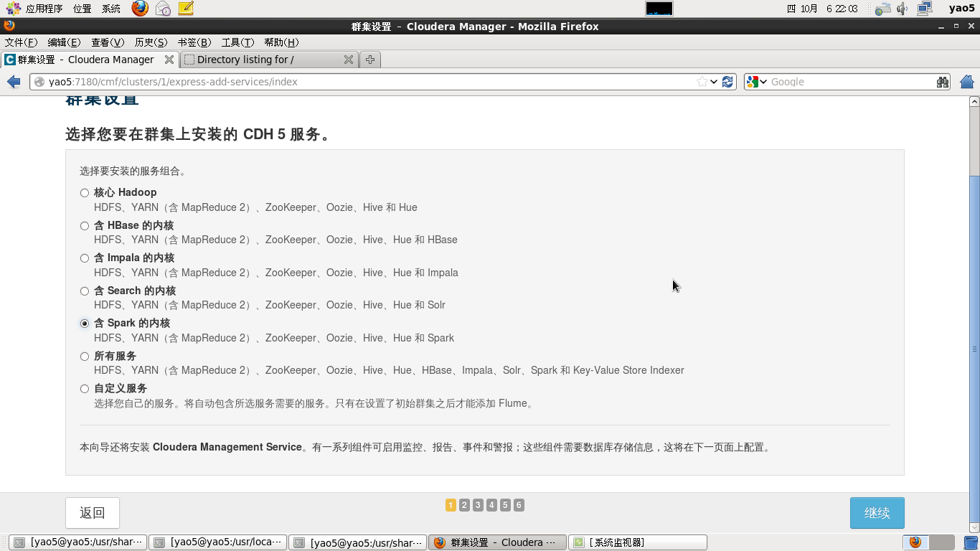Switch to the 系统监视器 taskbar window
The height and width of the screenshot is (551, 980).
click(x=638, y=542)
